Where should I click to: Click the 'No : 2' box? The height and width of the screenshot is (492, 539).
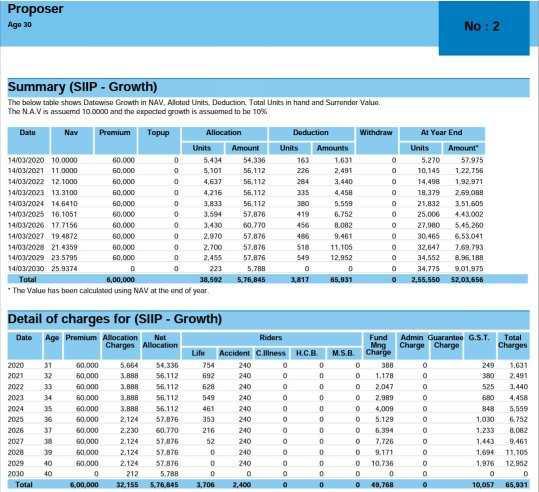coord(484,28)
